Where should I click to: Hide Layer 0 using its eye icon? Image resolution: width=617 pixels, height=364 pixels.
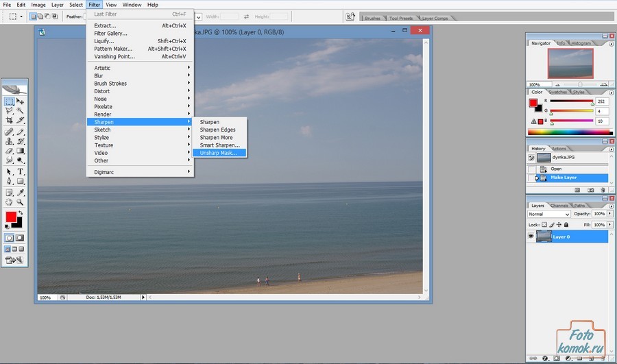coord(531,236)
